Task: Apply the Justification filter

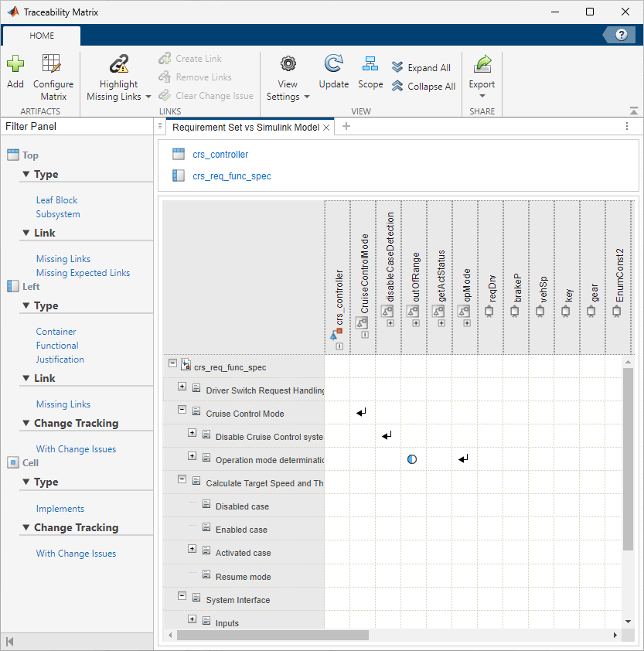Action: coord(60,360)
